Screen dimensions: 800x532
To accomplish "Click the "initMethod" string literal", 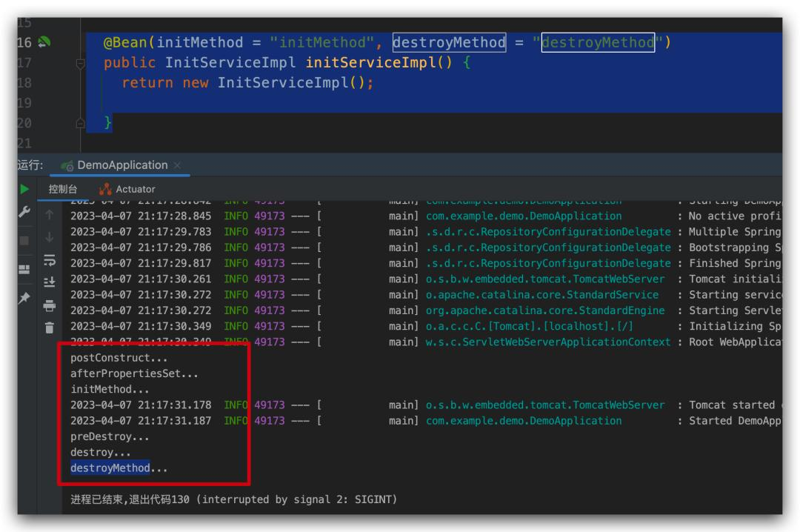I will [322, 43].
